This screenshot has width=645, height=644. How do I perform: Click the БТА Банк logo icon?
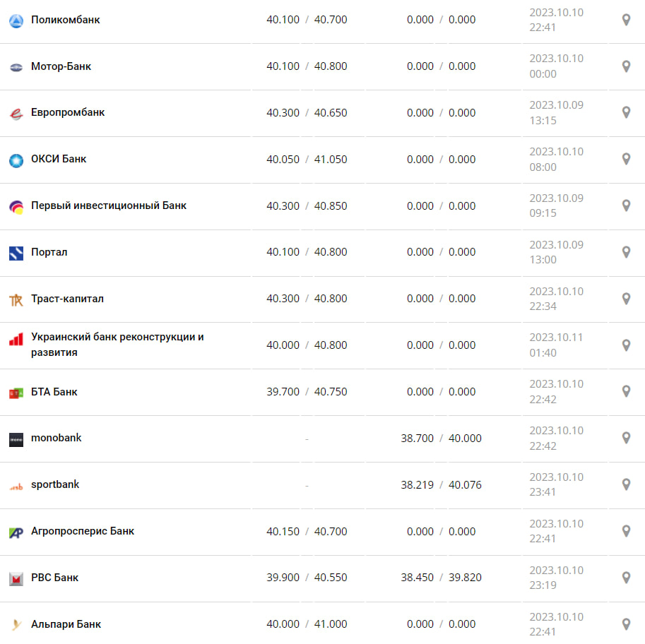click(16, 393)
